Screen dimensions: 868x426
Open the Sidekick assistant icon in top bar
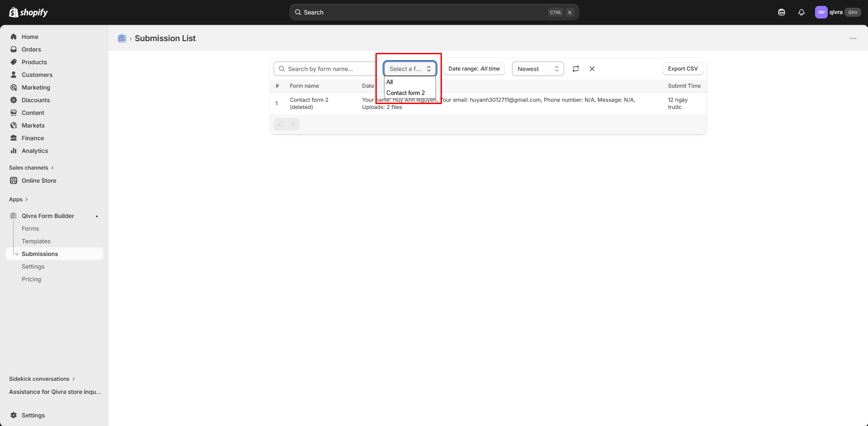tap(782, 12)
